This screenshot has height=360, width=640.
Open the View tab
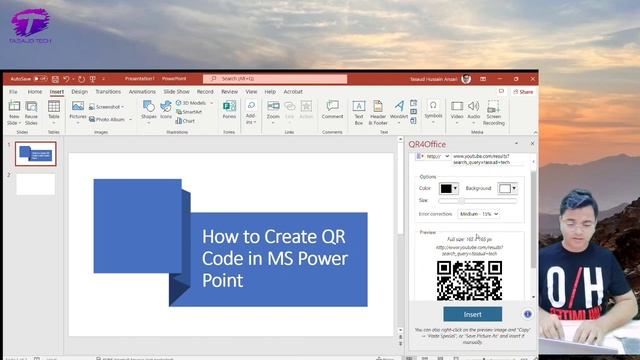[251, 92]
